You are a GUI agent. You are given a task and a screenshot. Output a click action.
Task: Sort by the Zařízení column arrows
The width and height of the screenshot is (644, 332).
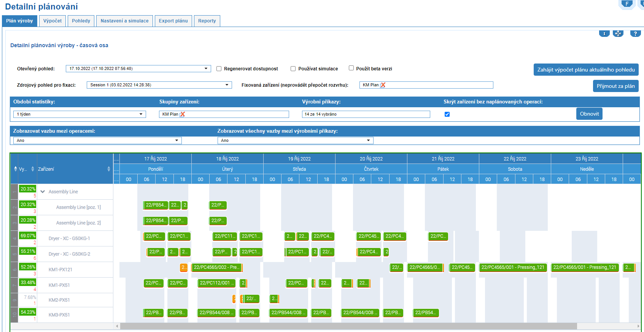click(x=109, y=169)
